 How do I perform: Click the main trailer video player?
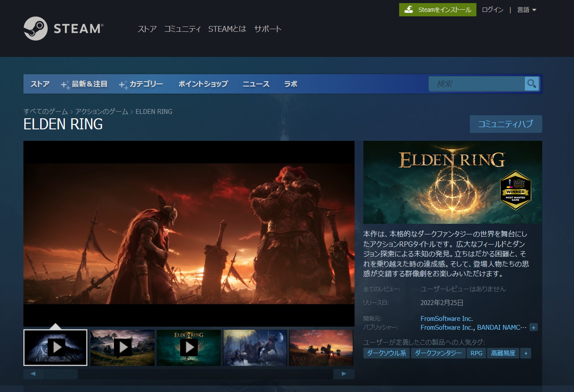(x=189, y=234)
